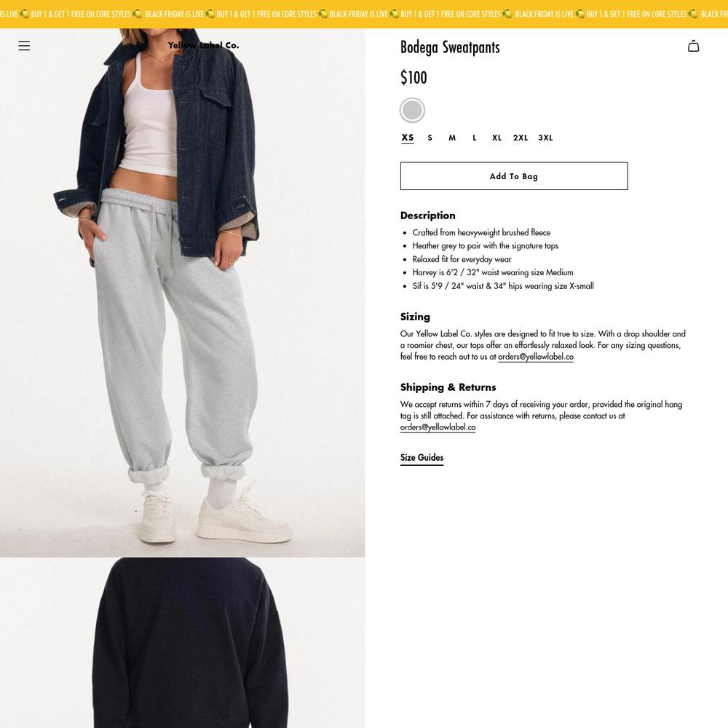The height and width of the screenshot is (728, 728).
Task: Choose size 2XL
Action: coord(521,138)
